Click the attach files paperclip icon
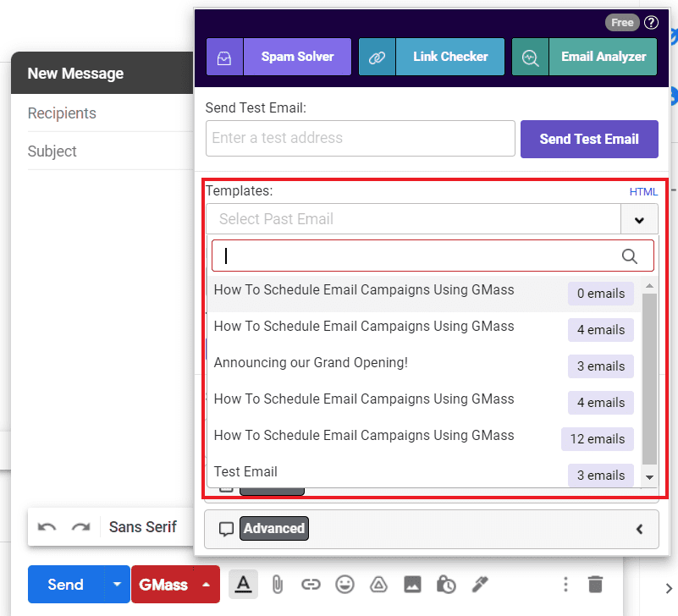 pyautogui.click(x=277, y=584)
